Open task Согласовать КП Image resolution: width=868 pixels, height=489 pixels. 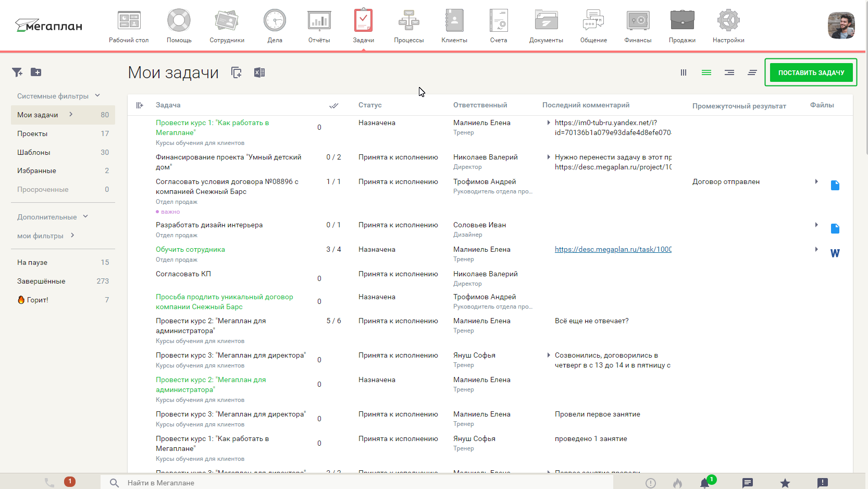183,274
